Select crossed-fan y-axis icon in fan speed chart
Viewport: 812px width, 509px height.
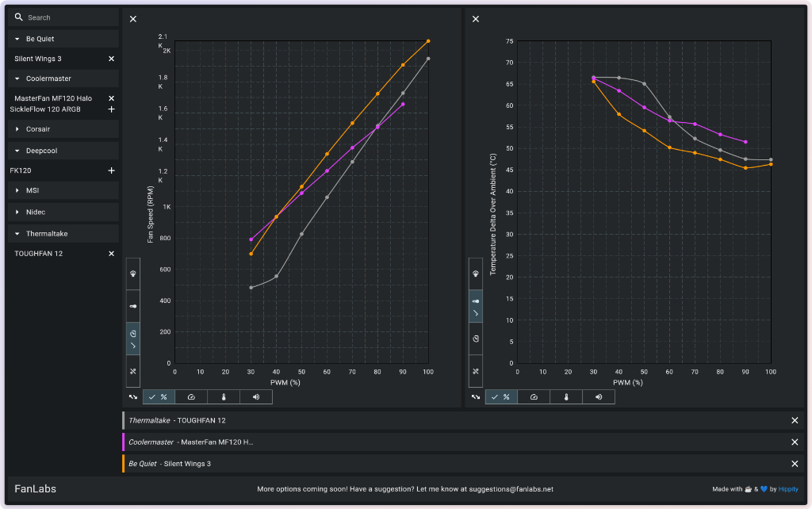(x=133, y=371)
